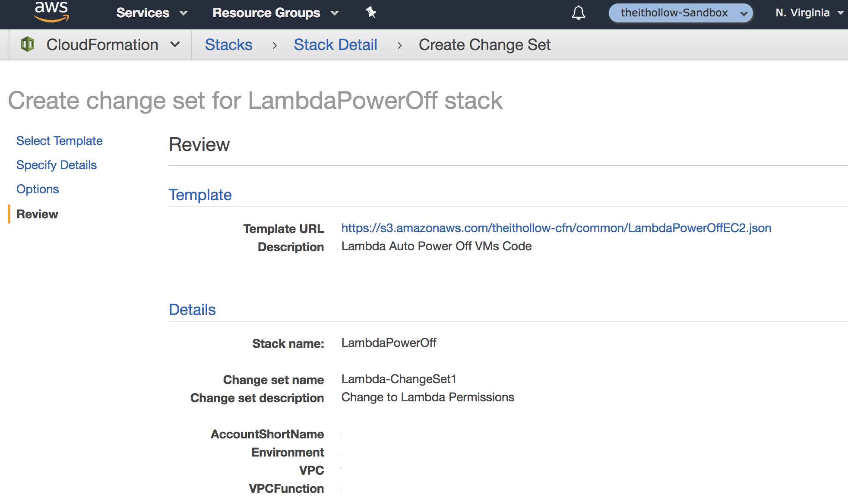The height and width of the screenshot is (504, 848).
Task: Click the AWS logo icon
Action: (x=51, y=11)
